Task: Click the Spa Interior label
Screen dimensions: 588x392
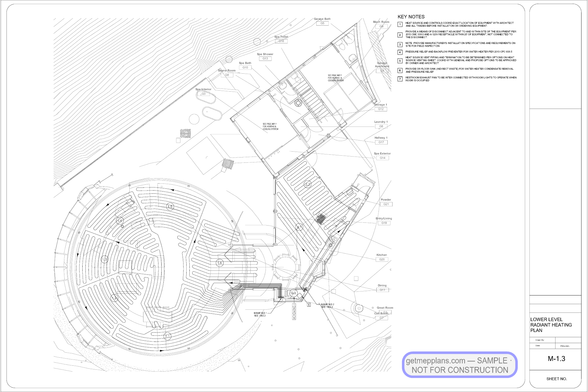Action: pos(203,89)
